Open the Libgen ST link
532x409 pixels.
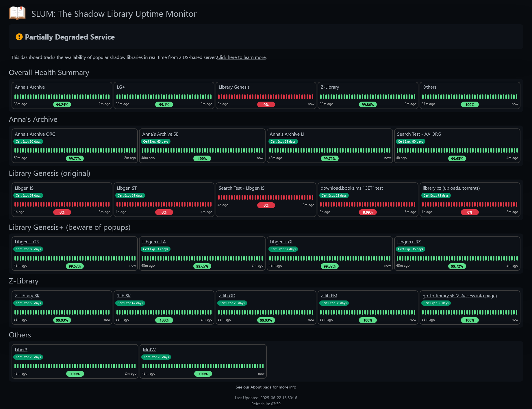pos(127,188)
